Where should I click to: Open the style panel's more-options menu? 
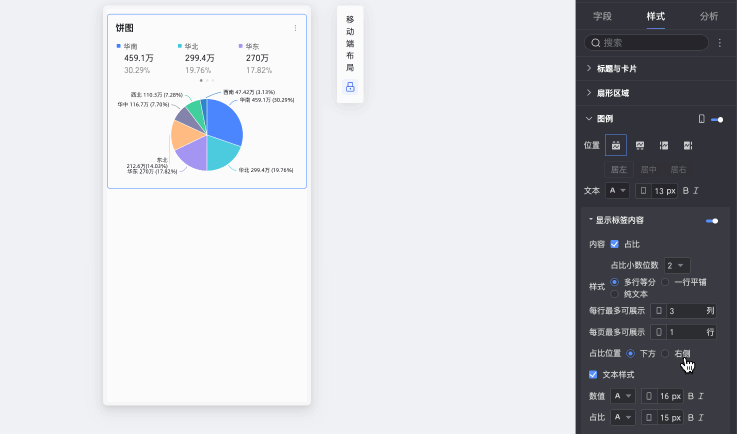click(x=720, y=43)
